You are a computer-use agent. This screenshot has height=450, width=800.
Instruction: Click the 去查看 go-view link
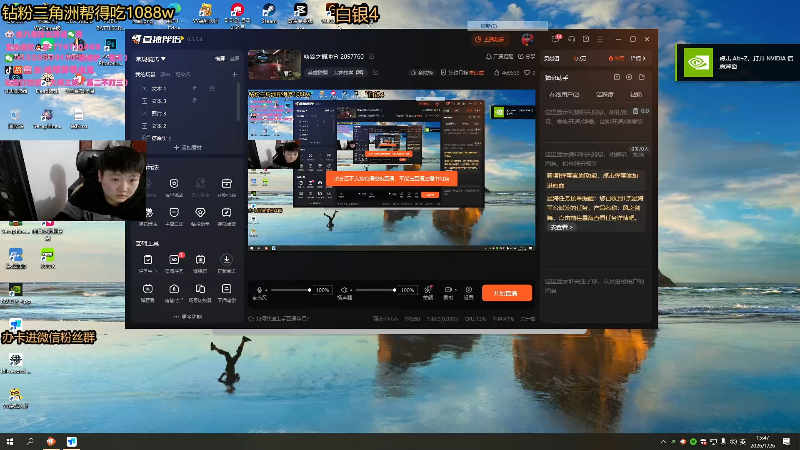561,227
